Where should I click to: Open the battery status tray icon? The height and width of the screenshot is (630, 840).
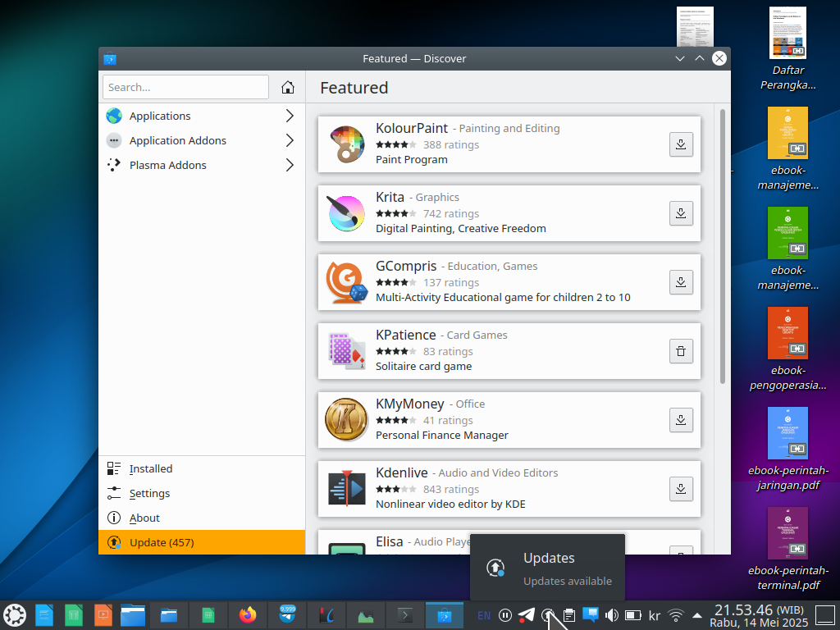[633, 615]
